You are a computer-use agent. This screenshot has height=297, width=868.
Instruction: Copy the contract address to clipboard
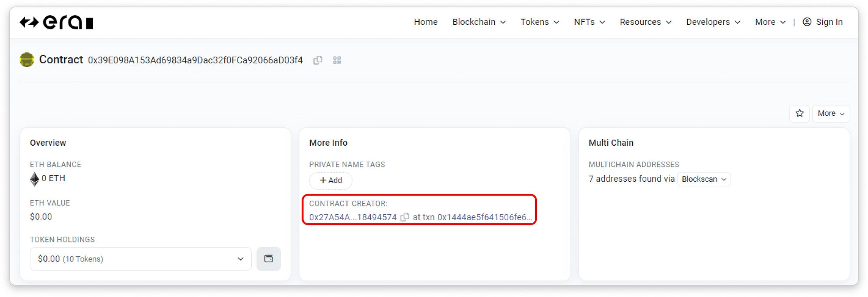(318, 60)
